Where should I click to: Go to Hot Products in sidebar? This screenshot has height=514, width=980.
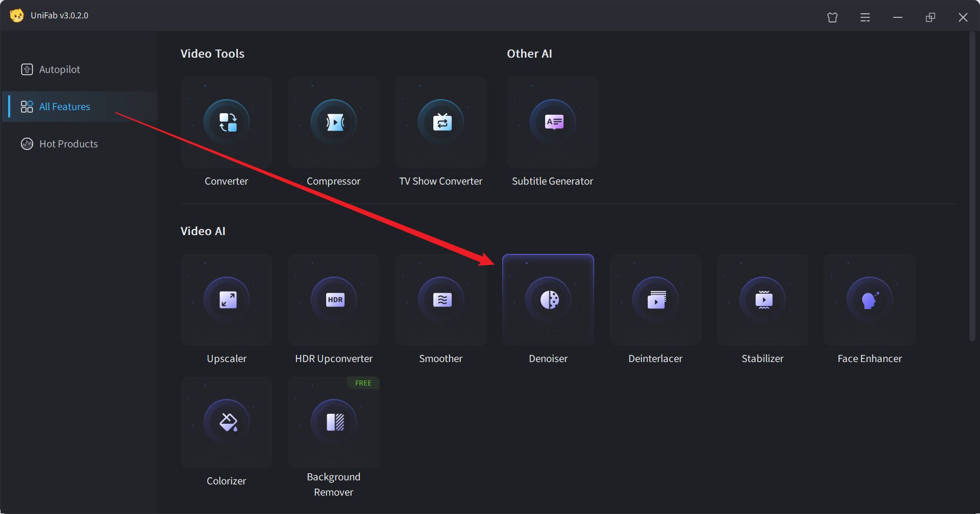80,144
